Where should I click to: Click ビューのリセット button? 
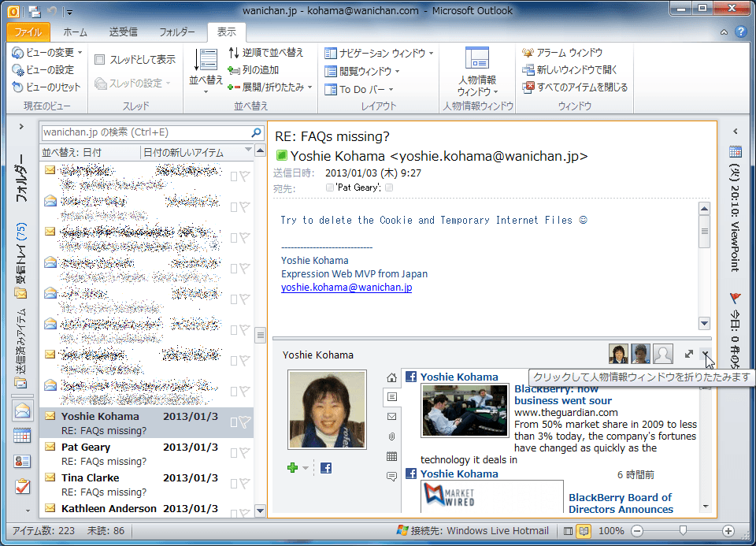click(46, 87)
